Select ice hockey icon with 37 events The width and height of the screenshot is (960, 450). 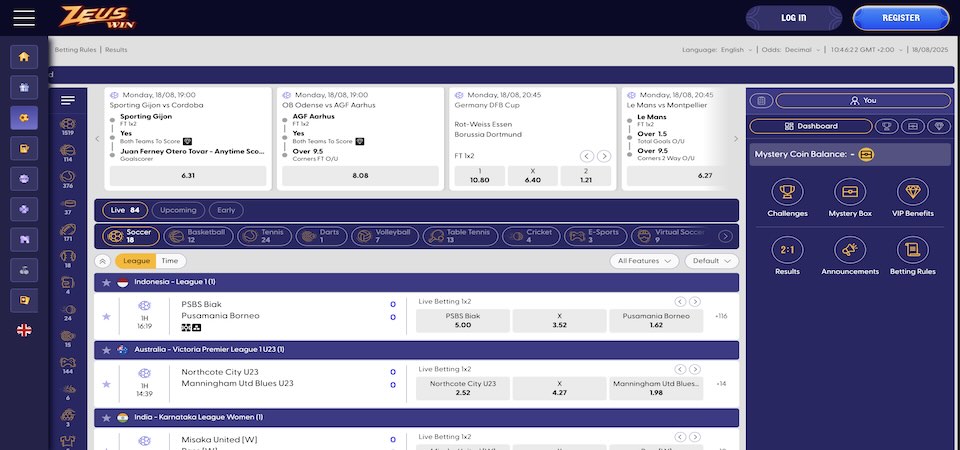click(x=68, y=206)
